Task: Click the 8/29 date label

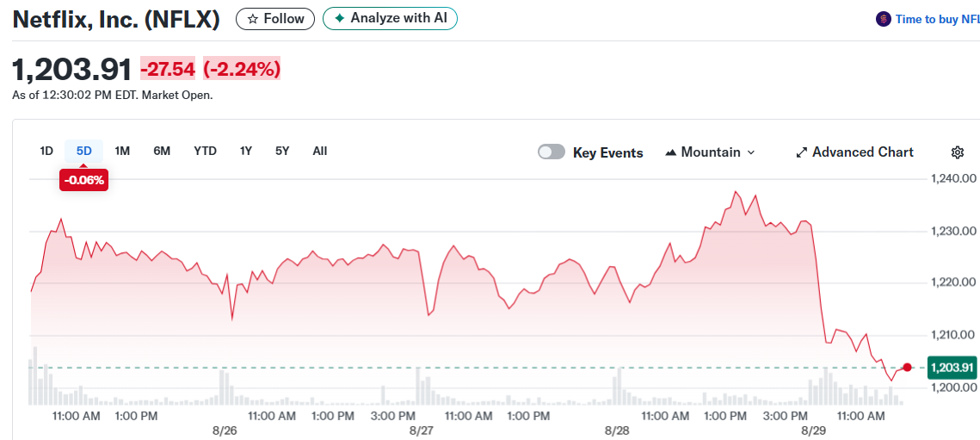Action: click(x=814, y=431)
